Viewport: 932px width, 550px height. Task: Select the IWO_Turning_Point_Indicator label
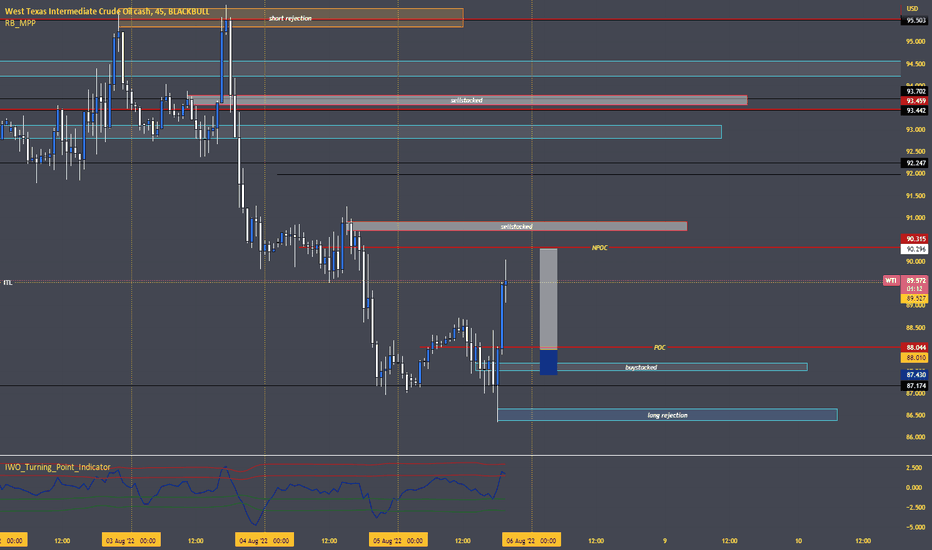pos(58,467)
